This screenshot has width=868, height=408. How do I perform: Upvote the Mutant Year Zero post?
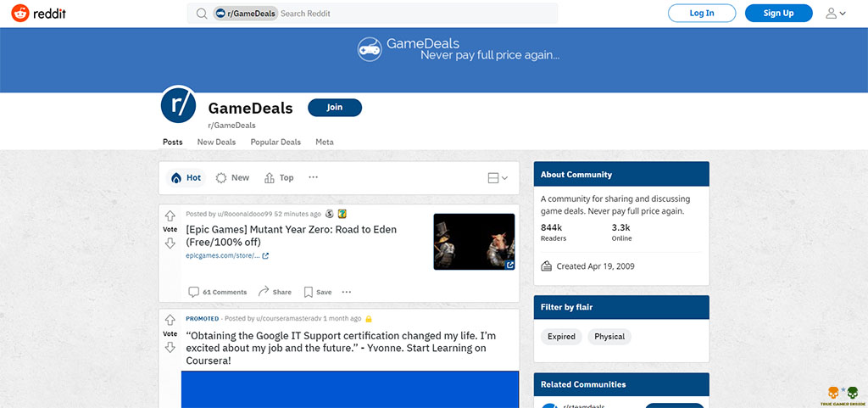point(170,216)
